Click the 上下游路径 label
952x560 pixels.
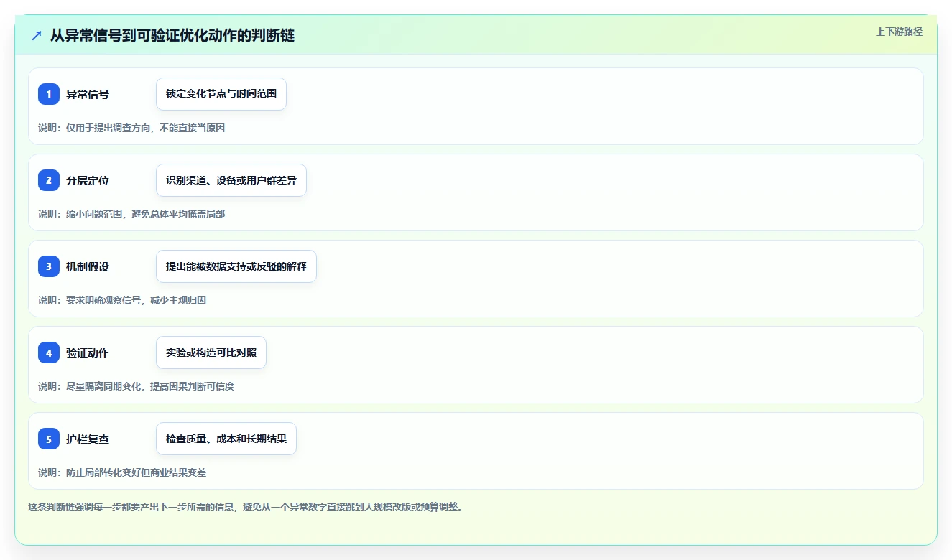point(899,32)
